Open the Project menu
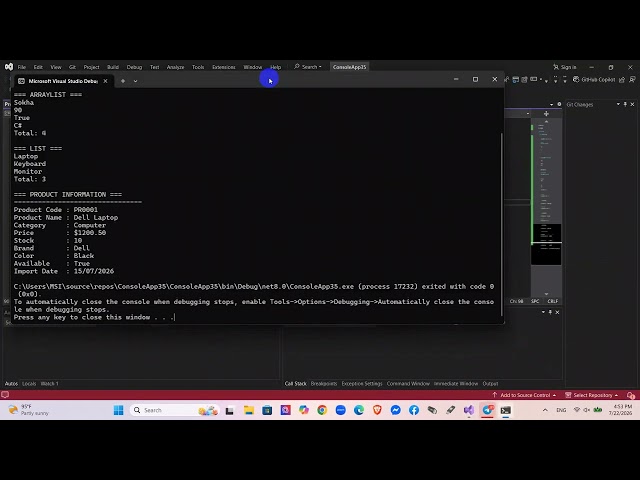The width and height of the screenshot is (640, 480). [x=91, y=67]
